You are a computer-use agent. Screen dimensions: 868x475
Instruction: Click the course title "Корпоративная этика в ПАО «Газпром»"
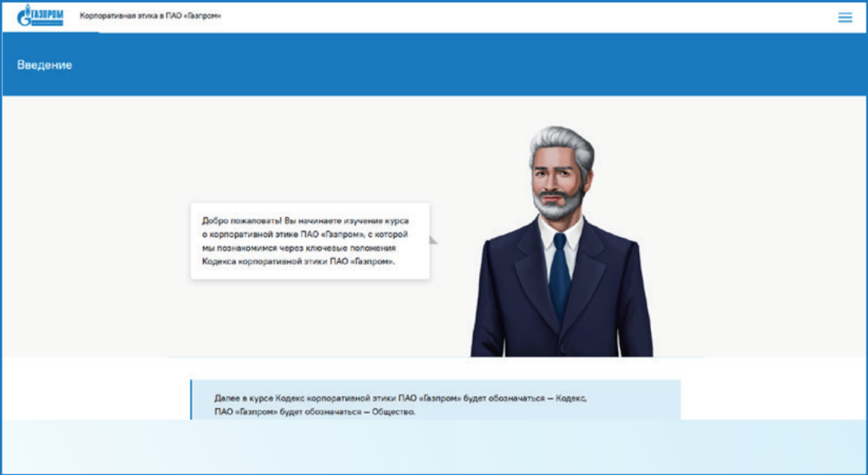(x=150, y=16)
